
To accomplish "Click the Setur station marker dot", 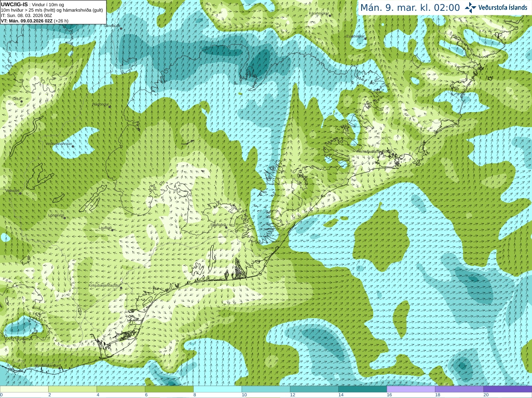I will [21, 101].
